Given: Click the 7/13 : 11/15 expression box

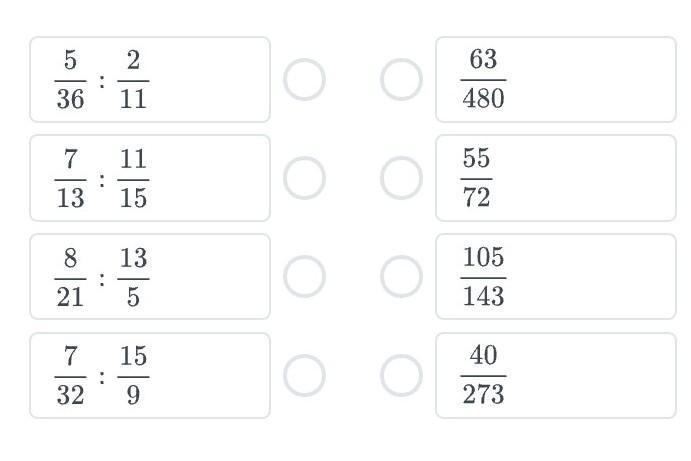Looking at the screenshot, I should (150, 178).
